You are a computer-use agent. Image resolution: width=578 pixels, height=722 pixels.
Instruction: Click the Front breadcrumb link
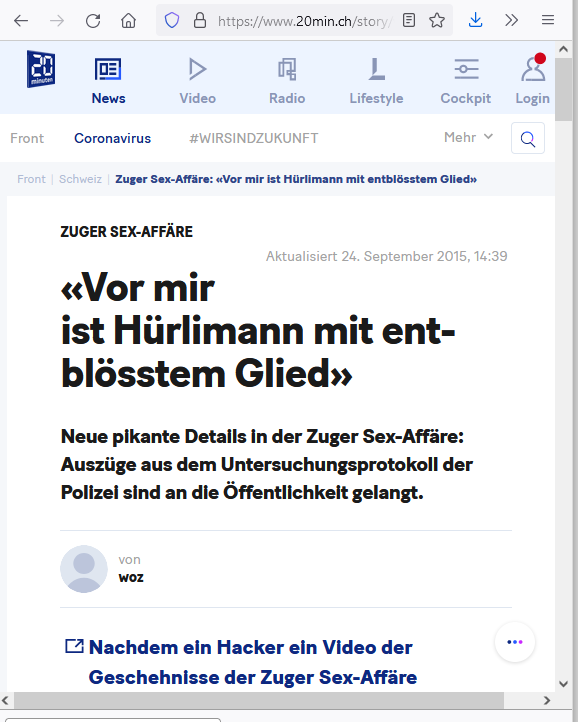pos(31,179)
